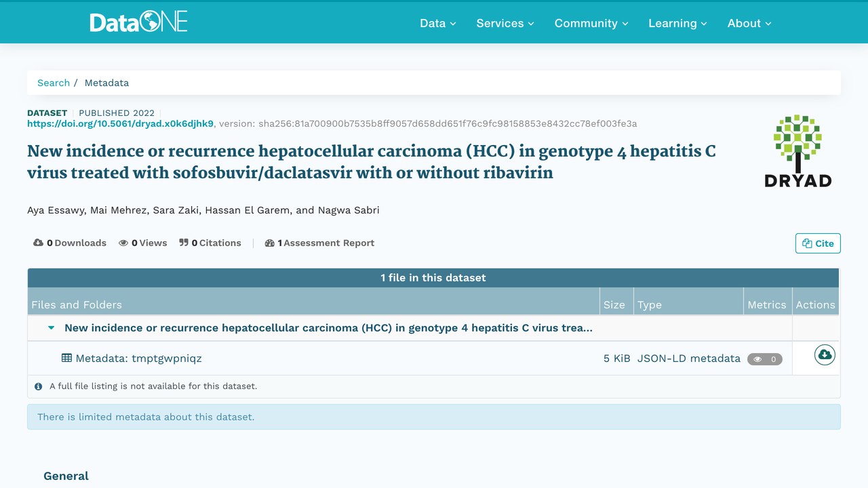Click the eye icon next to 0 Views
This screenshot has height=488, width=868.
(123, 243)
